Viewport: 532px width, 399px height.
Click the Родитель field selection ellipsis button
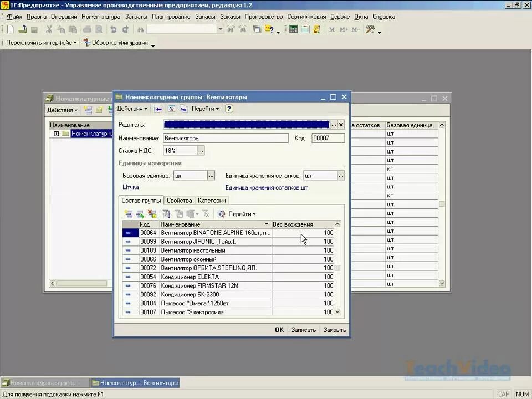pyautogui.click(x=334, y=125)
